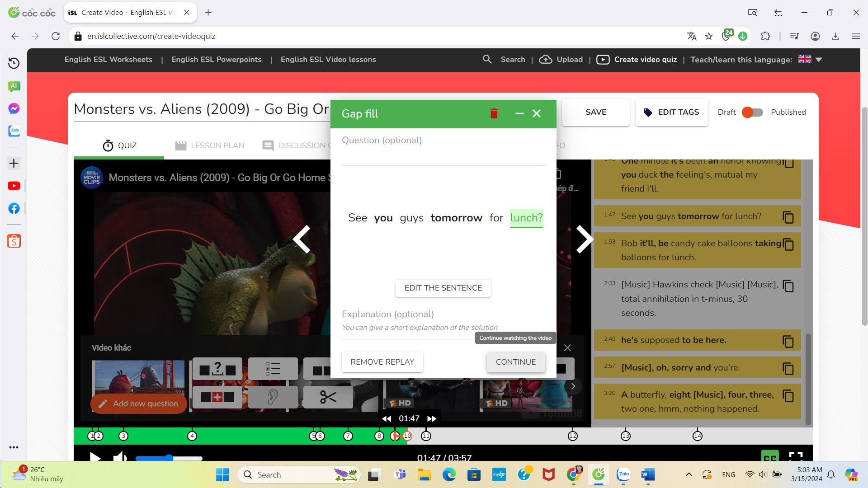The image size is (868, 488).
Task: Copy the 'A butterfly, eight' transcript line
Action: (x=788, y=396)
